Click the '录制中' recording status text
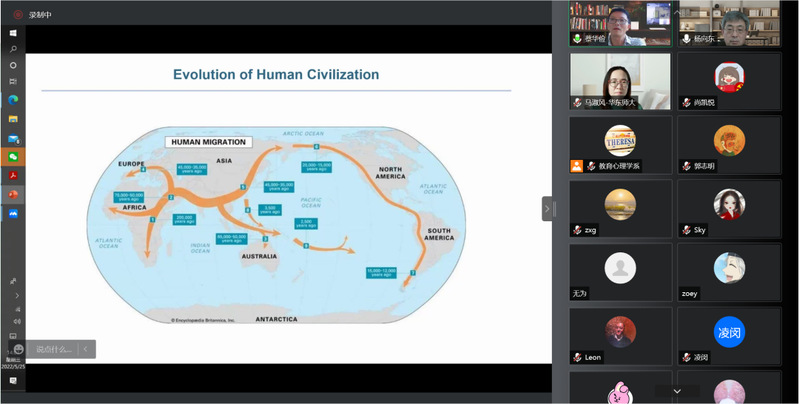 (40, 15)
